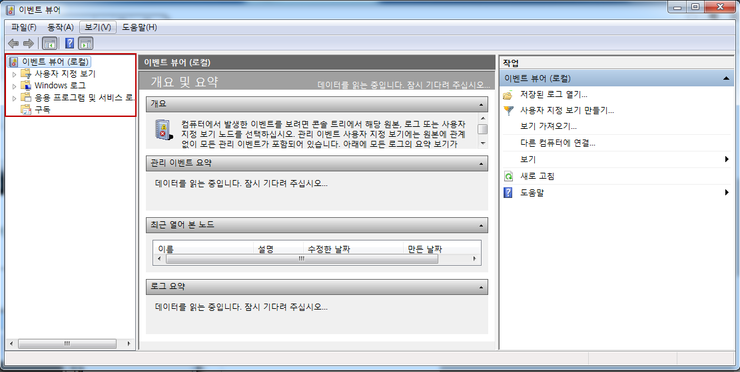Click the help icon beside 도움말 action

click(x=508, y=193)
